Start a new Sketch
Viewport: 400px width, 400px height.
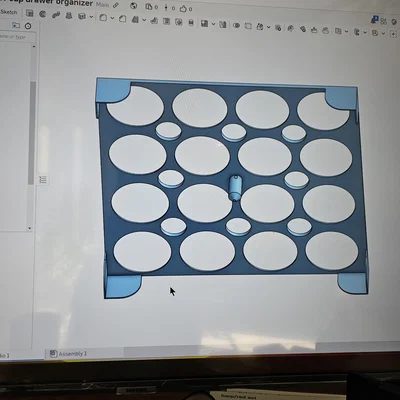[x=9, y=12]
